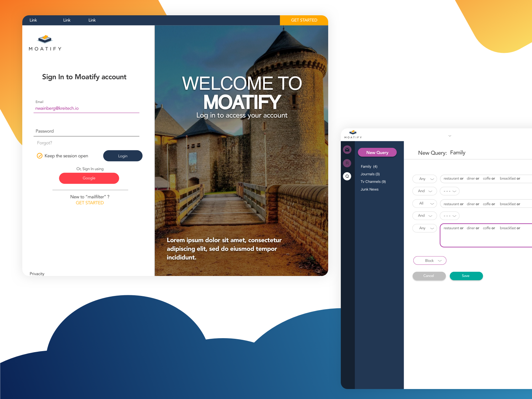Select the Junk News query in the sidebar

click(x=369, y=190)
